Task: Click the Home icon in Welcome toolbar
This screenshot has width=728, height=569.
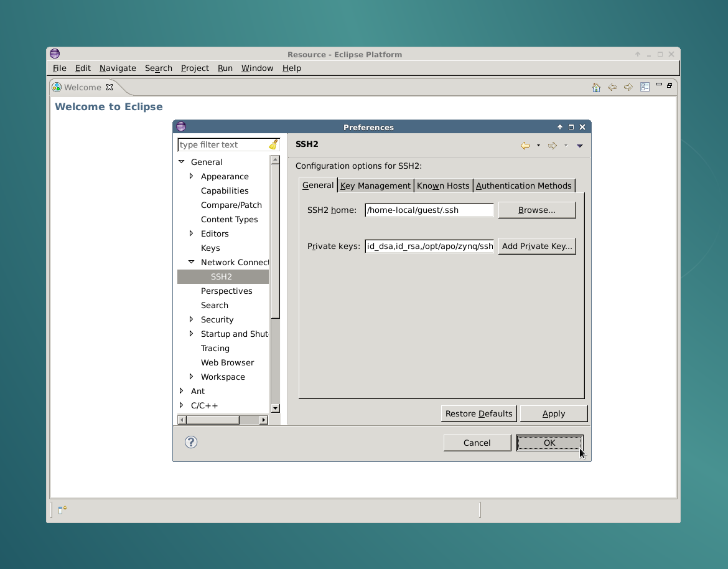Action: tap(596, 87)
